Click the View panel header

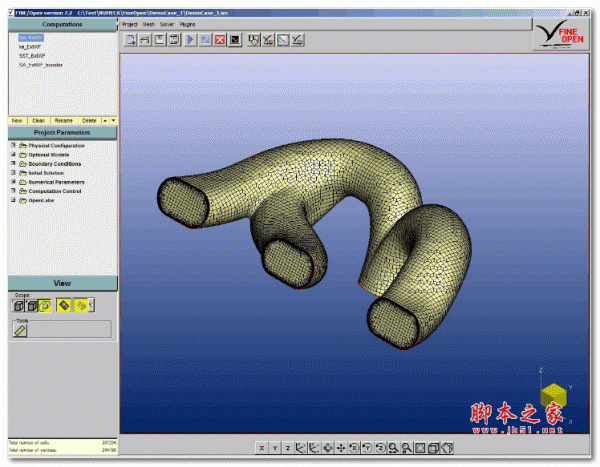pos(62,283)
